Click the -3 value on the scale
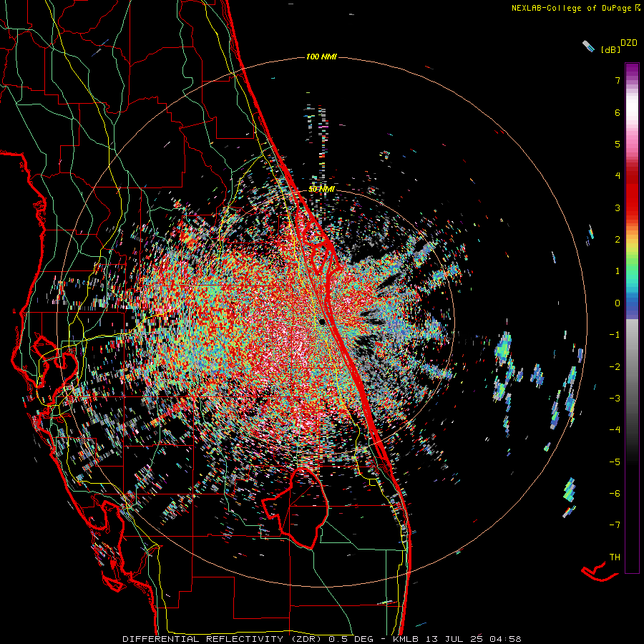This screenshot has width=644, height=644. (615, 399)
